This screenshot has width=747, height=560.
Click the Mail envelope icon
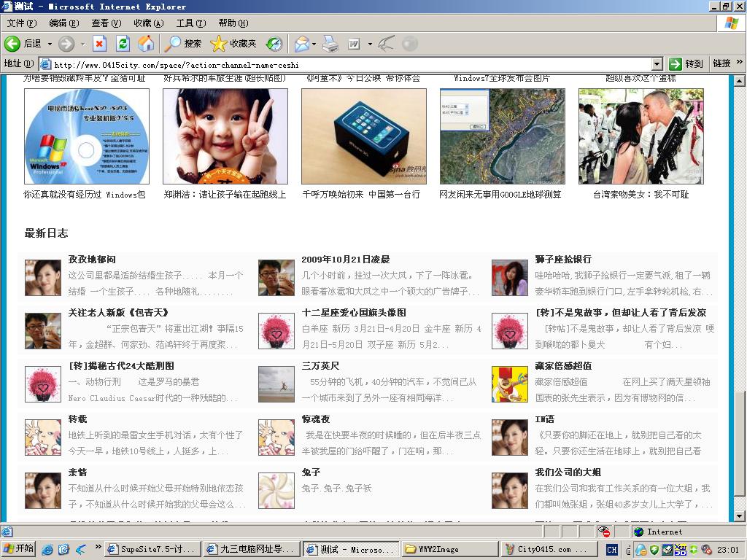tap(301, 44)
